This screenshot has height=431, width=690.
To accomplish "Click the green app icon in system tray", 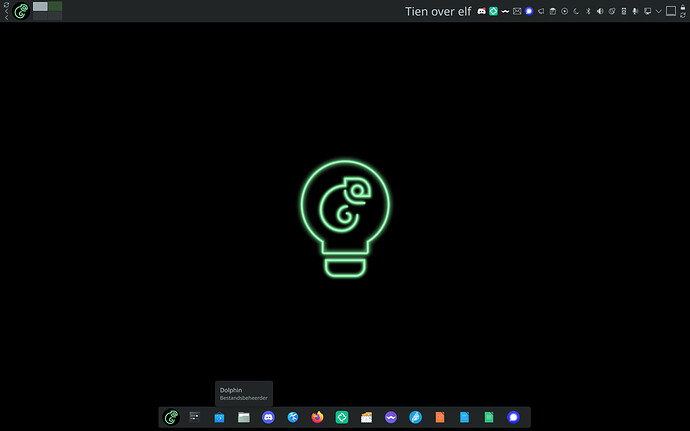I will click(x=493, y=11).
